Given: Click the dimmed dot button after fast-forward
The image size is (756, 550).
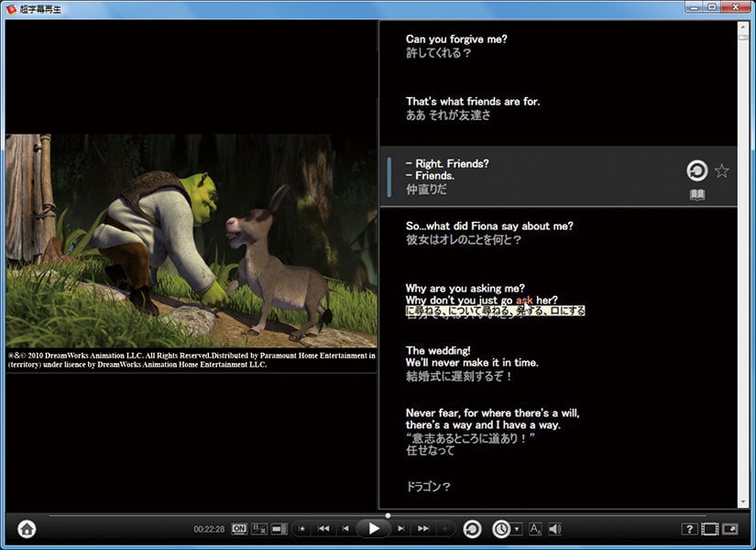Looking at the screenshot, I should pos(444,529).
